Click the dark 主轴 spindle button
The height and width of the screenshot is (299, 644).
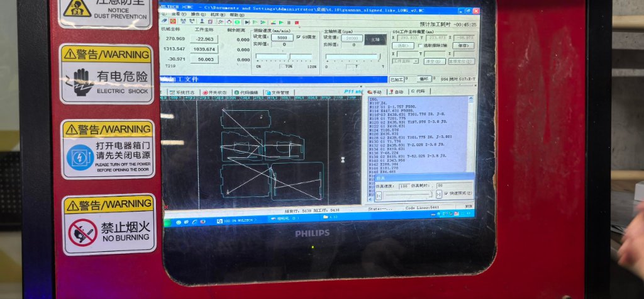pos(375,40)
